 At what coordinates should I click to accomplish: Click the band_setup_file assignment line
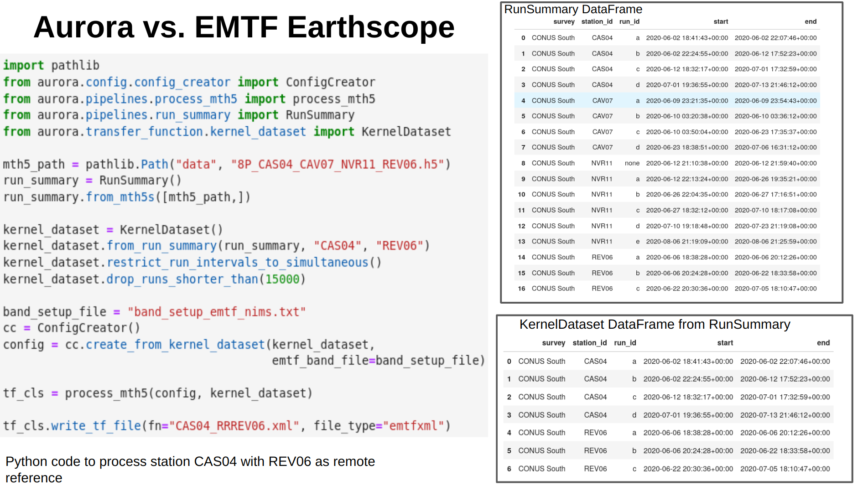coord(154,312)
